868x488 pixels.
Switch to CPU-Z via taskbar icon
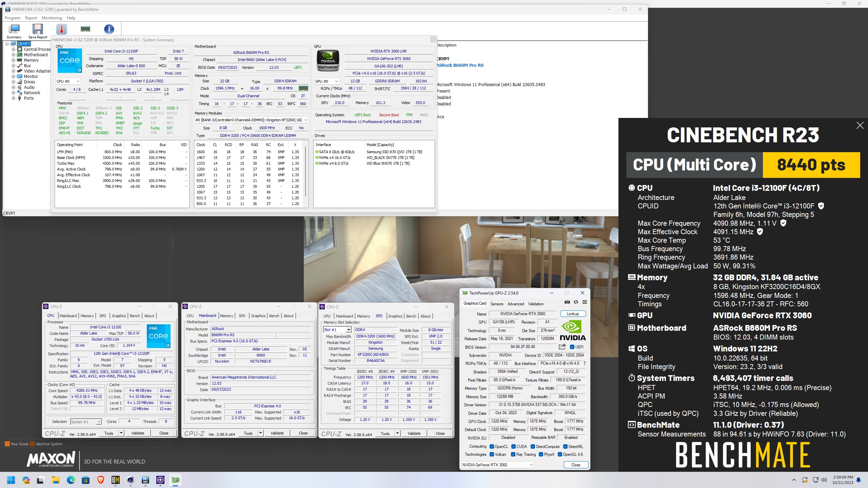pyautogui.click(x=160, y=480)
